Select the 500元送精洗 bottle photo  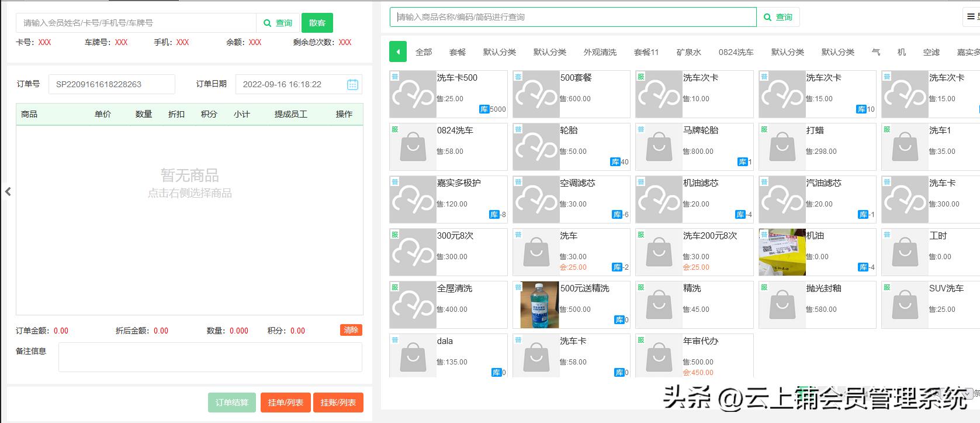(x=539, y=305)
